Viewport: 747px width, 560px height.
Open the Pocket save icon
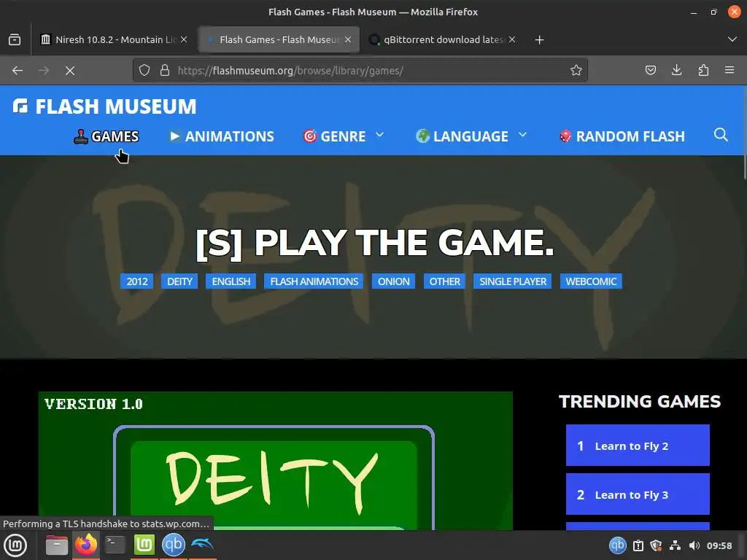[650, 71]
